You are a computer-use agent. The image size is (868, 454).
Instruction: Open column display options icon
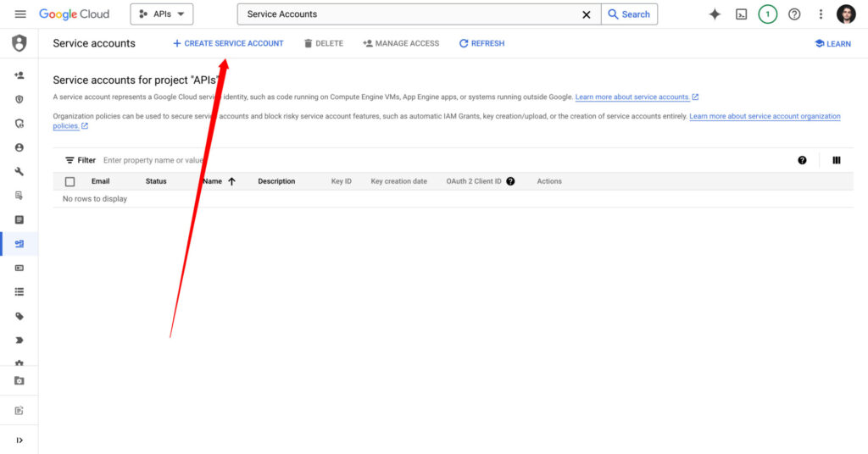[x=836, y=160]
